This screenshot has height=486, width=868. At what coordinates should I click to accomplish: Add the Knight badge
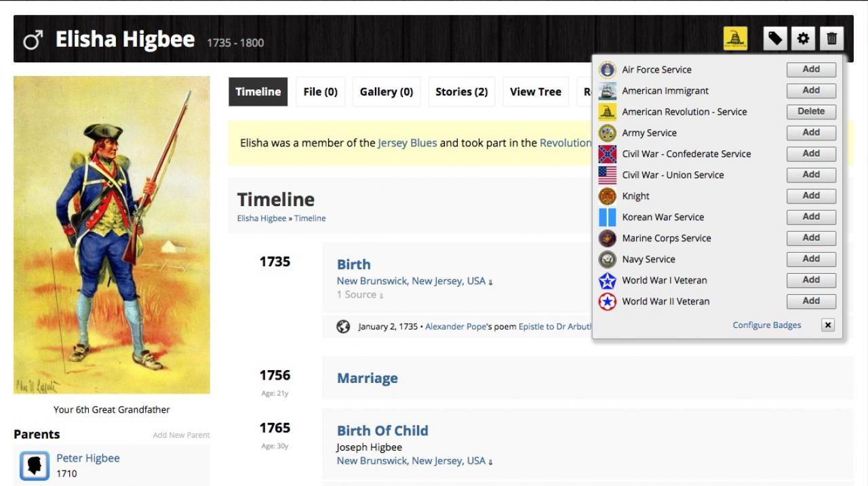[811, 195]
